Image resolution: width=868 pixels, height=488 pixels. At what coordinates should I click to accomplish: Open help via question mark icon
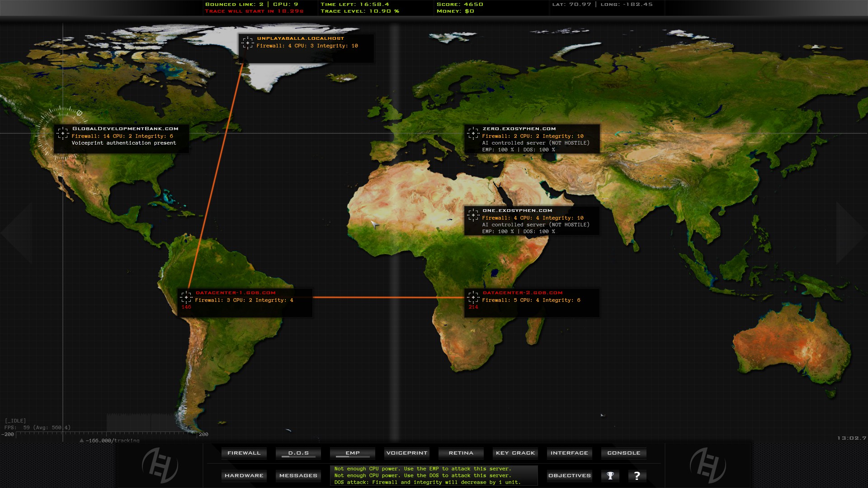point(637,475)
